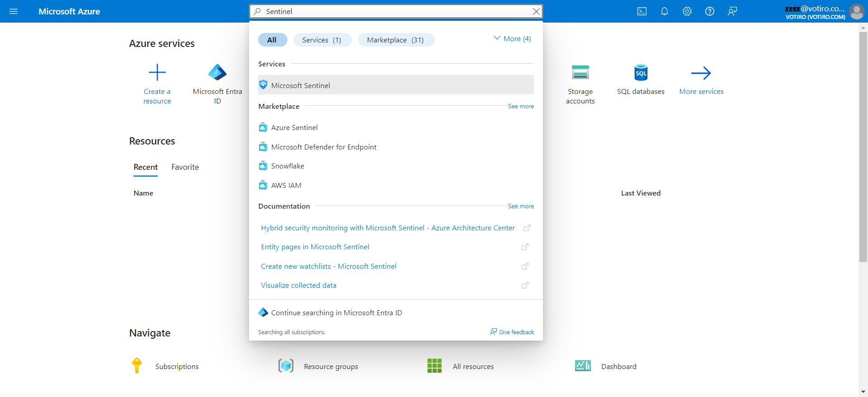Open portal settings gear
Viewport: 868px width, 397px height.
click(687, 11)
